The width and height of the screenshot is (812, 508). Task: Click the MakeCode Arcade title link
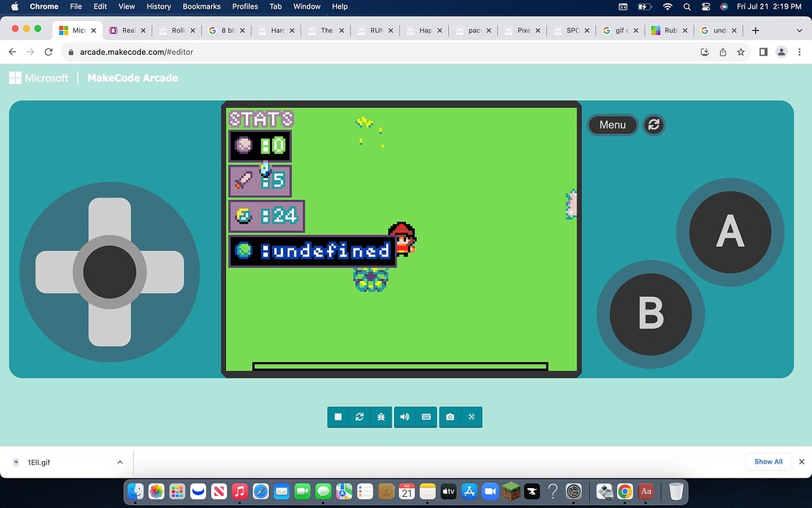pyautogui.click(x=132, y=78)
